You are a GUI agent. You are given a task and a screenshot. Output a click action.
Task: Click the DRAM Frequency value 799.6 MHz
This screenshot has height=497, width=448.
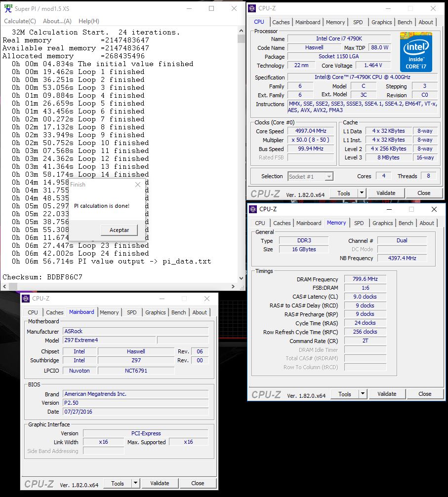click(x=365, y=279)
